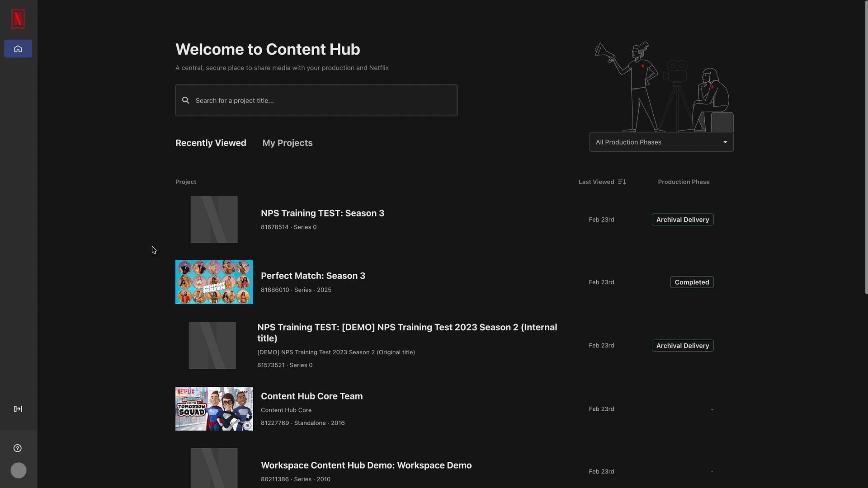Open NPS Training TEST: Season 3 project

tap(322, 213)
